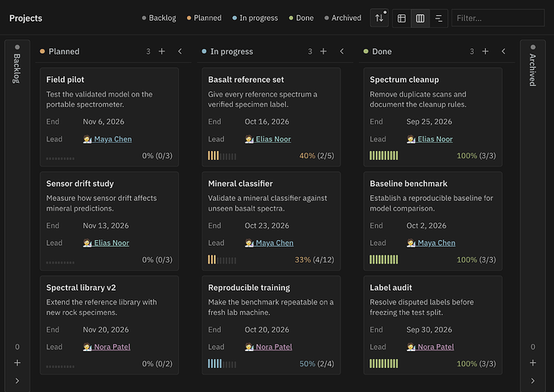Collapse the In progress column

click(x=342, y=51)
